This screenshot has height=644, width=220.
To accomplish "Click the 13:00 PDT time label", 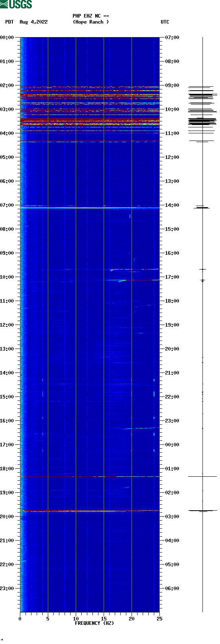I will (7, 349).
